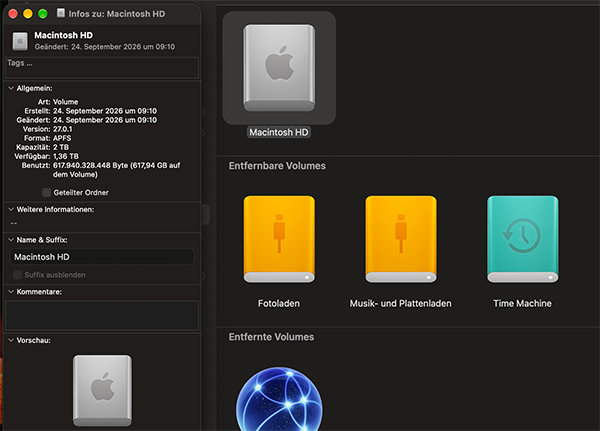Click the bold Macintosh HD title in info header
600x431 pixels.
click(64, 35)
